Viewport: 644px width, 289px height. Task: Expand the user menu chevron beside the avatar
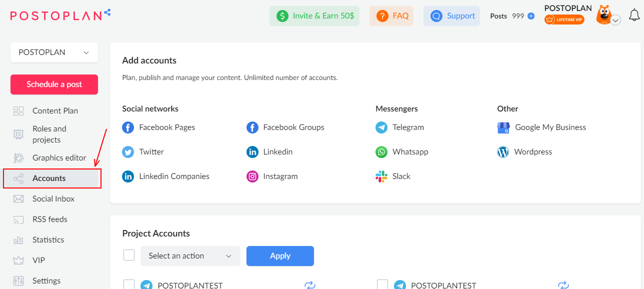(616, 20)
